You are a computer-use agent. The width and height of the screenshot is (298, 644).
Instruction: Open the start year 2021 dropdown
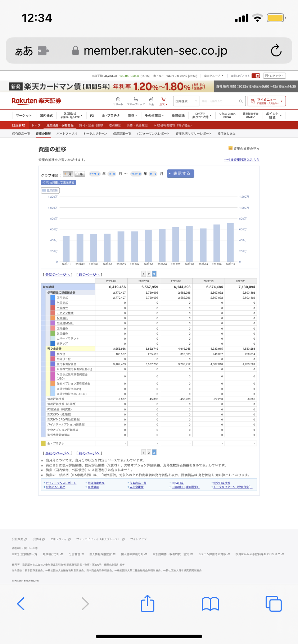click(x=95, y=174)
